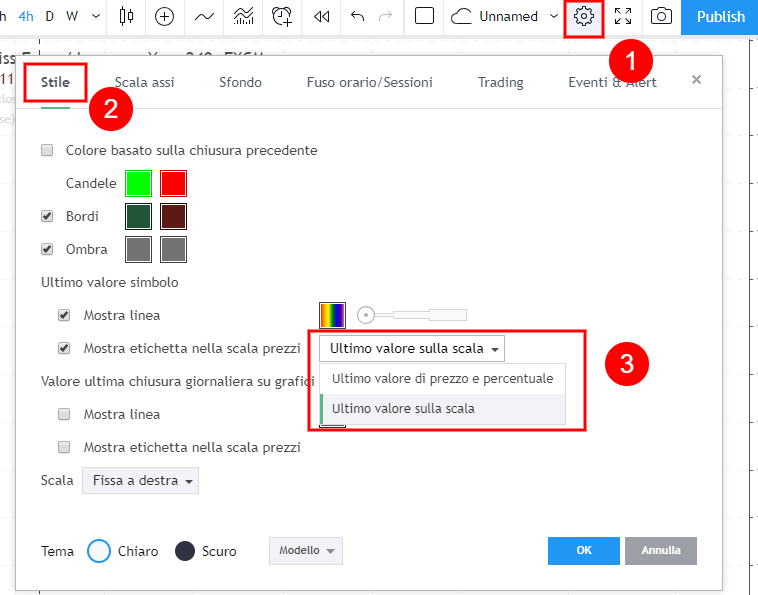Image resolution: width=758 pixels, height=595 pixels.
Task: Switch to the Trading tab
Action: [501, 83]
